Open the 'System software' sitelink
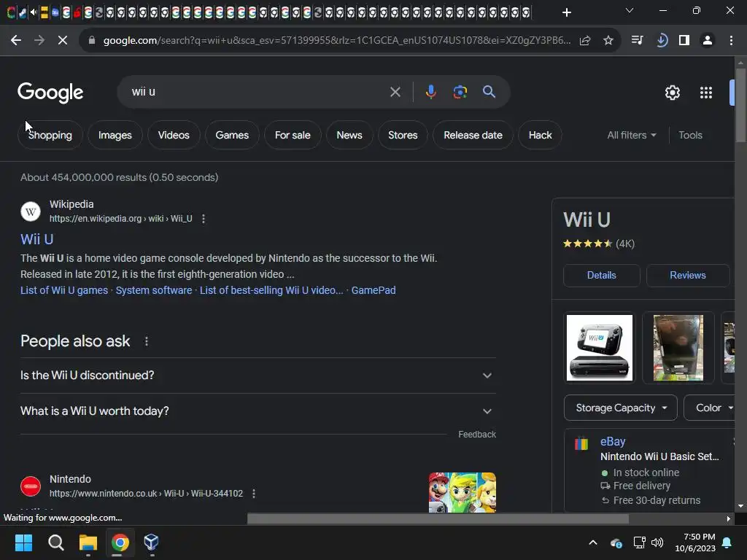 (x=154, y=290)
